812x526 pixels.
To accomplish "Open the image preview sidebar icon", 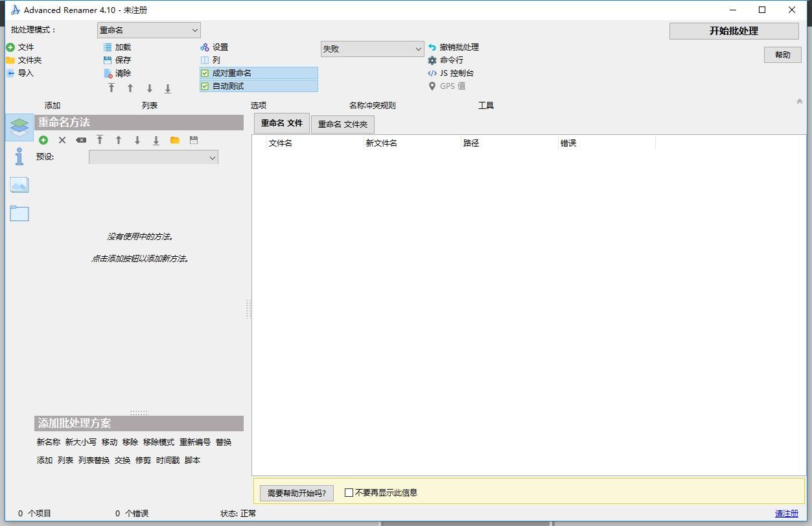I will (19, 185).
